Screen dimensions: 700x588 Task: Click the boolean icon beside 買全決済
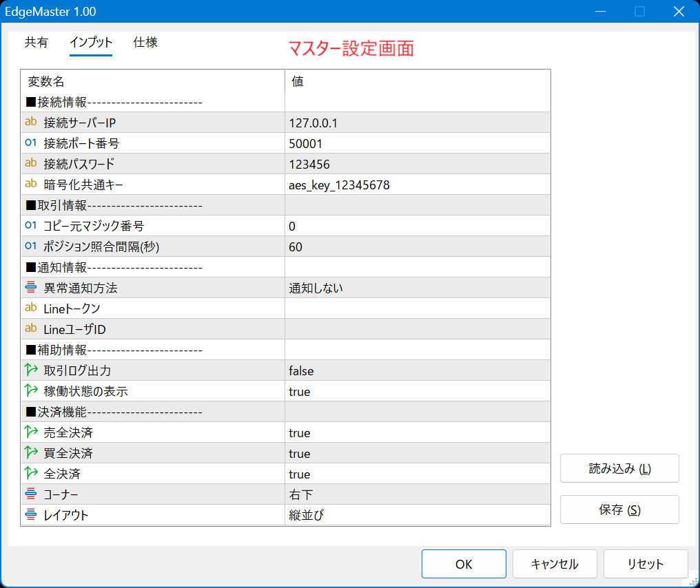[31, 452]
